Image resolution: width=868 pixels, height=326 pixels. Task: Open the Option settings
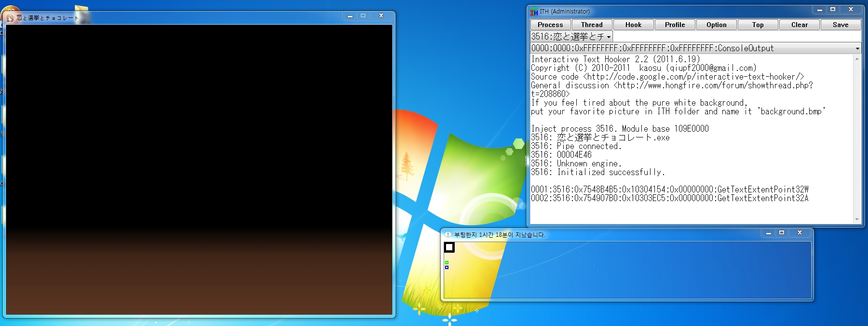point(716,25)
